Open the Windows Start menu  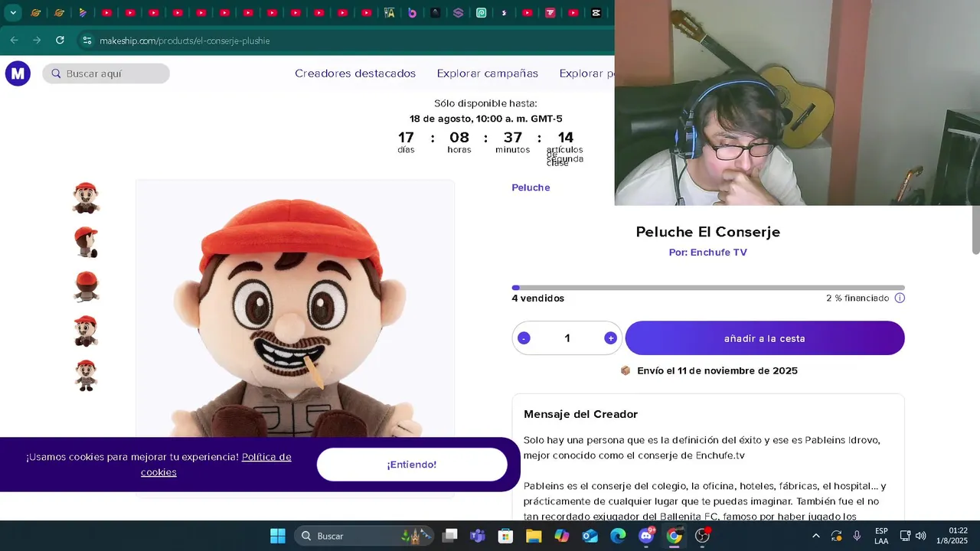click(x=278, y=536)
